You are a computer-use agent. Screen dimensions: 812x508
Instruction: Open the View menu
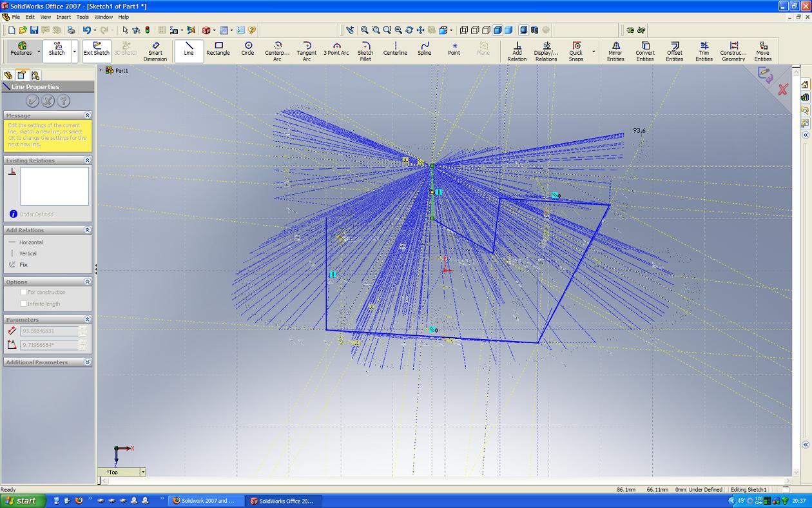46,17
